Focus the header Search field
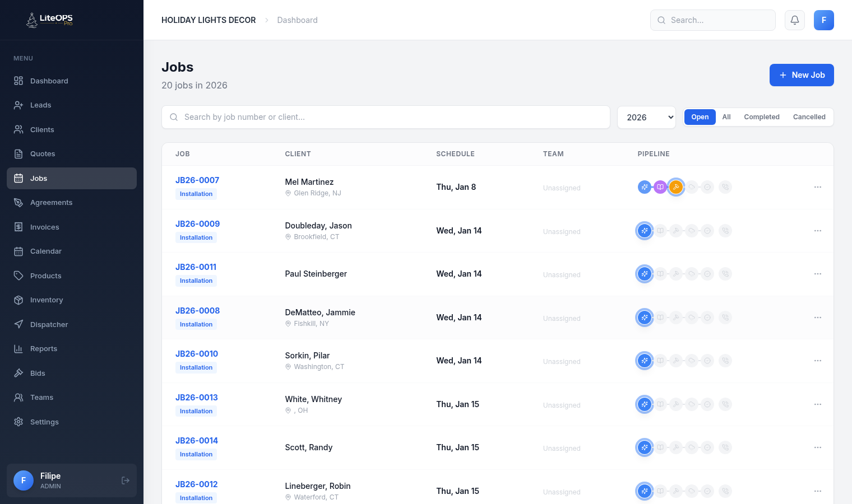 click(x=713, y=20)
